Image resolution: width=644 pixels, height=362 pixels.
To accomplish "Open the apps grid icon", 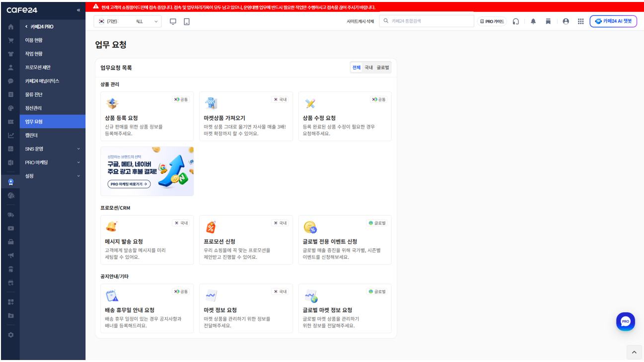I will [x=580, y=21].
